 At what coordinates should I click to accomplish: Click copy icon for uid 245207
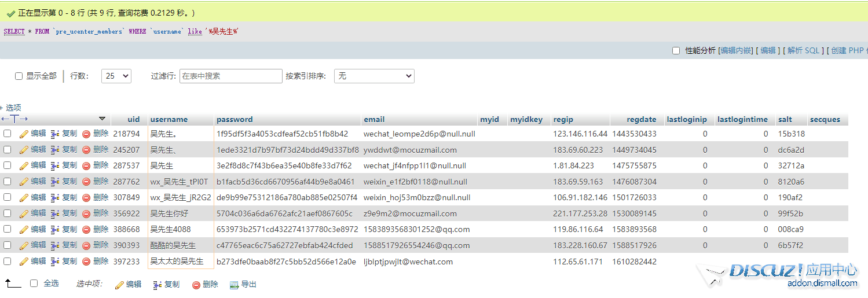[x=55, y=150]
